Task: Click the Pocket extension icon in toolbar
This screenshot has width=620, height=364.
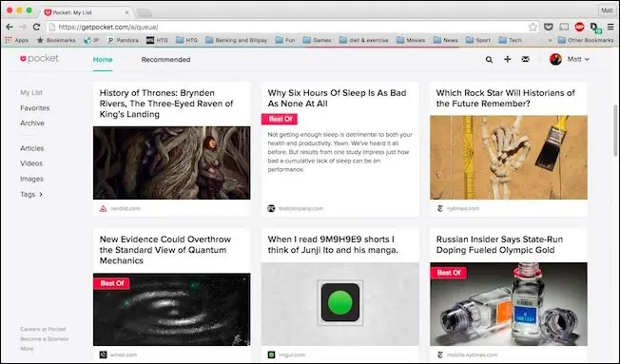Action: pos(549,27)
